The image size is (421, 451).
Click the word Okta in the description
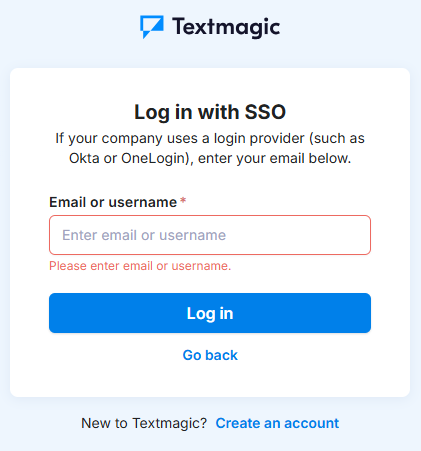(84, 158)
